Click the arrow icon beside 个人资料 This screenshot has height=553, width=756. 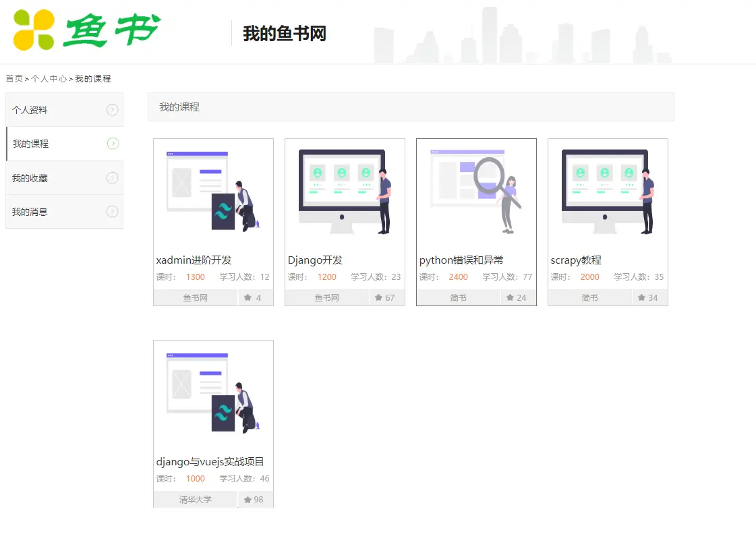113,110
